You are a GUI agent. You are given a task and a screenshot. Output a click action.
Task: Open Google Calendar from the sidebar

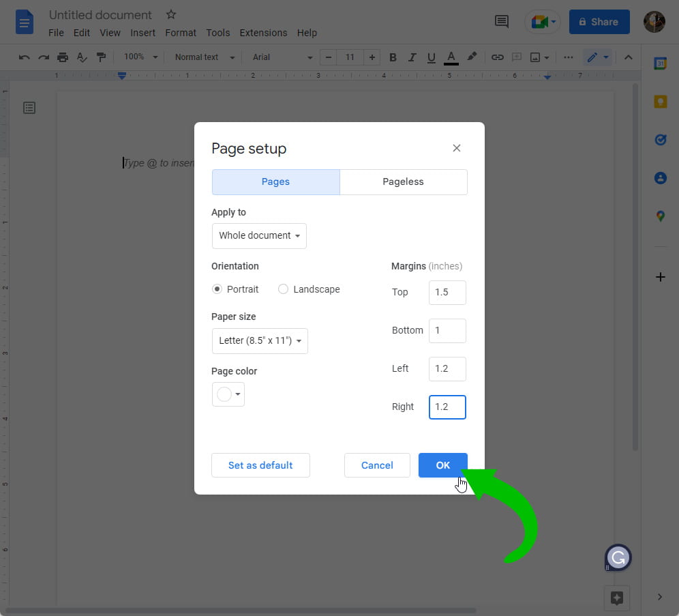pos(660,63)
